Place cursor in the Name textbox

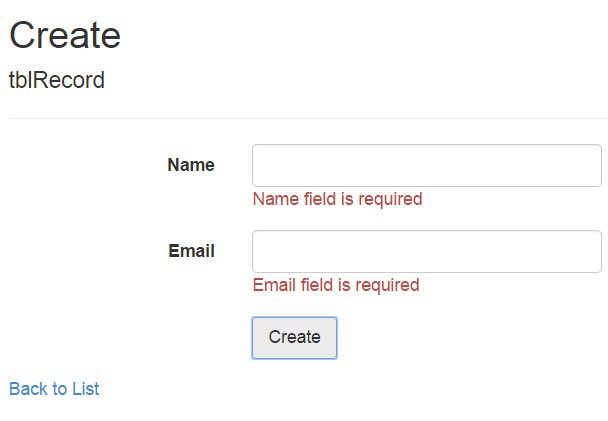click(x=426, y=165)
